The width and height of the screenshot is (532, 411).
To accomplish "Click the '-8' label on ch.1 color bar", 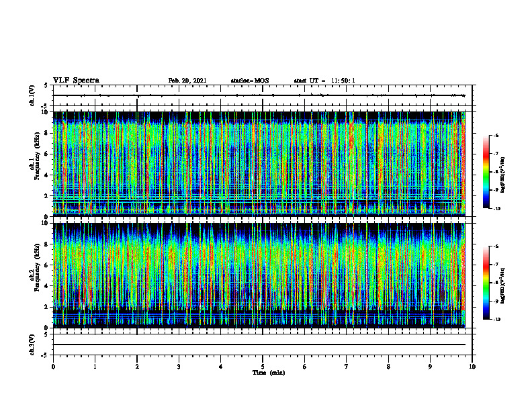I will point(496,172).
